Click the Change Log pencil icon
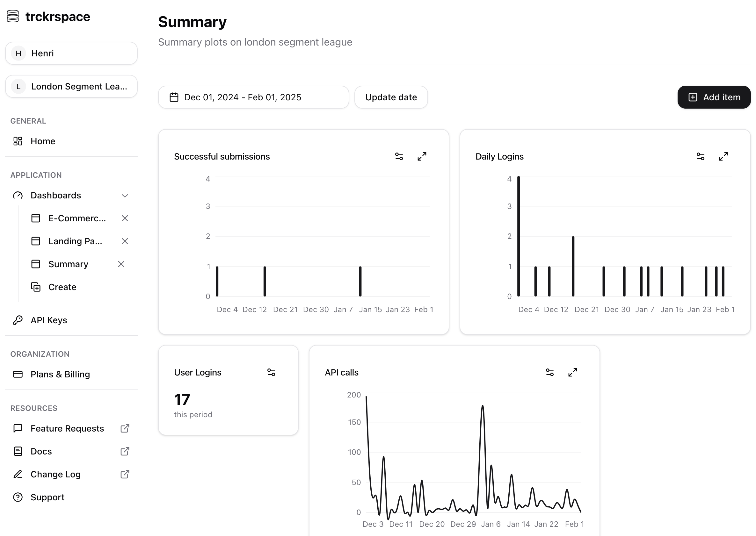Image resolution: width=756 pixels, height=536 pixels. click(18, 474)
